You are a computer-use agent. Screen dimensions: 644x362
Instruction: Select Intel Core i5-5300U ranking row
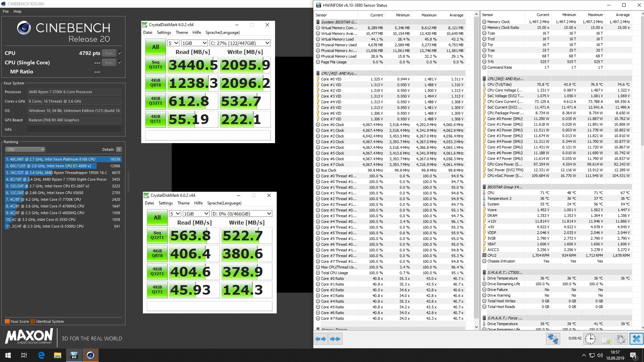click(x=63, y=226)
